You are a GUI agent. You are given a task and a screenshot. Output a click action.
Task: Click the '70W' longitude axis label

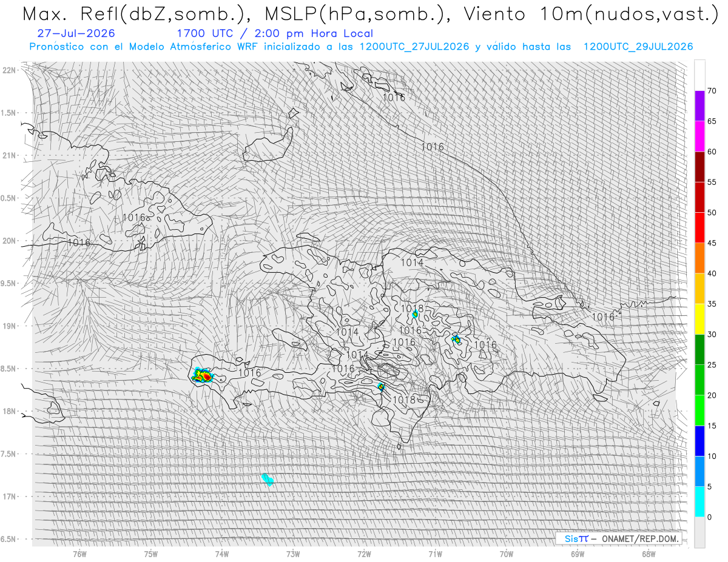pos(507,554)
